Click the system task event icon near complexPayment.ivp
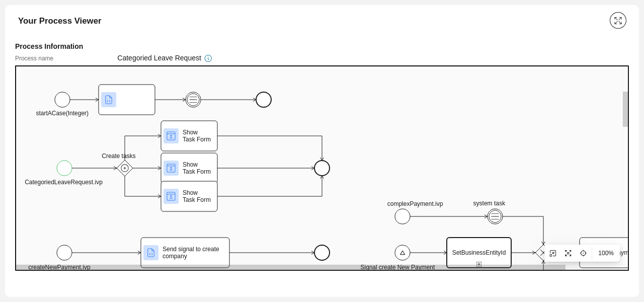The height and width of the screenshot is (302, 644). (495, 216)
